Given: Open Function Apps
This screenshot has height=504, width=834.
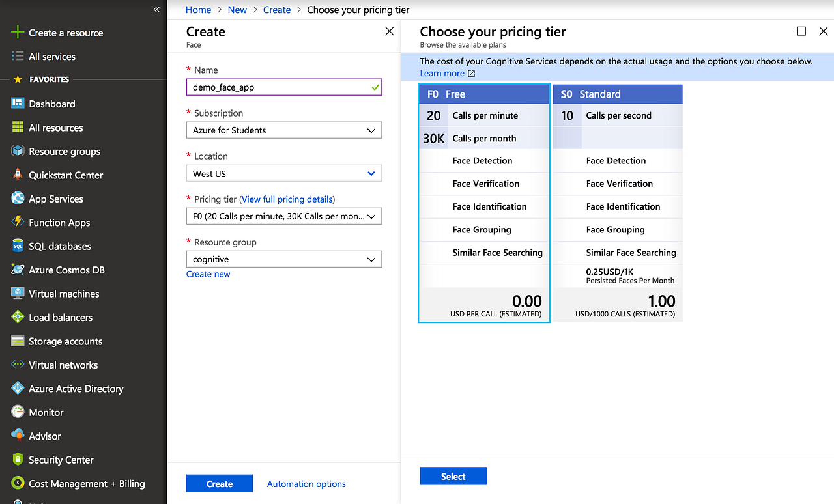Looking at the screenshot, I should click(60, 222).
